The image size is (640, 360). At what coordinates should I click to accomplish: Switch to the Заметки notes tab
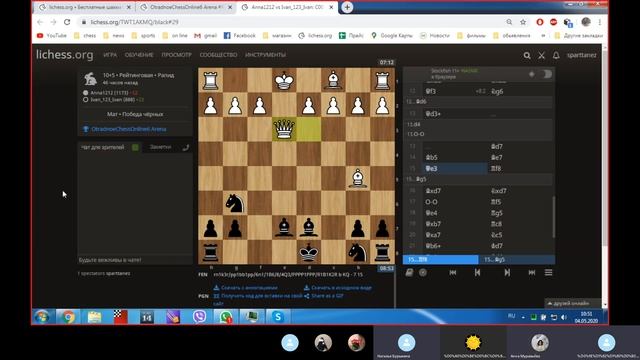[160, 147]
